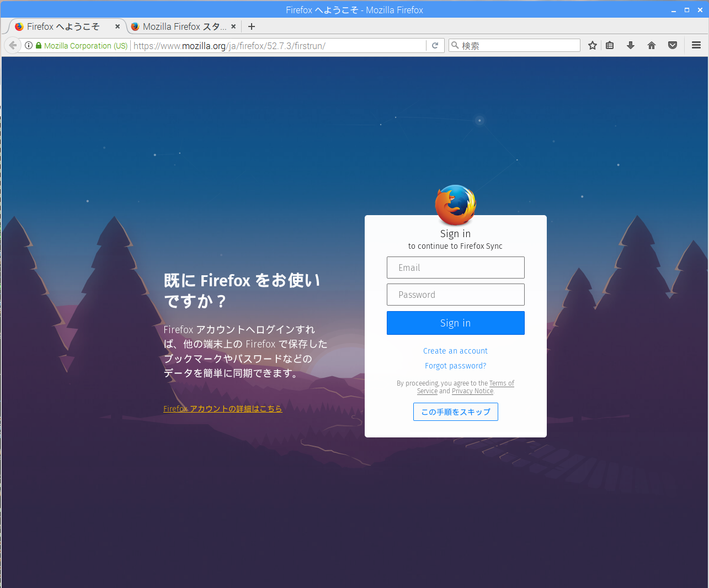
Task: Click Mozilla Corporation (US) identity label
Action: pyautogui.click(x=86, y=46)
